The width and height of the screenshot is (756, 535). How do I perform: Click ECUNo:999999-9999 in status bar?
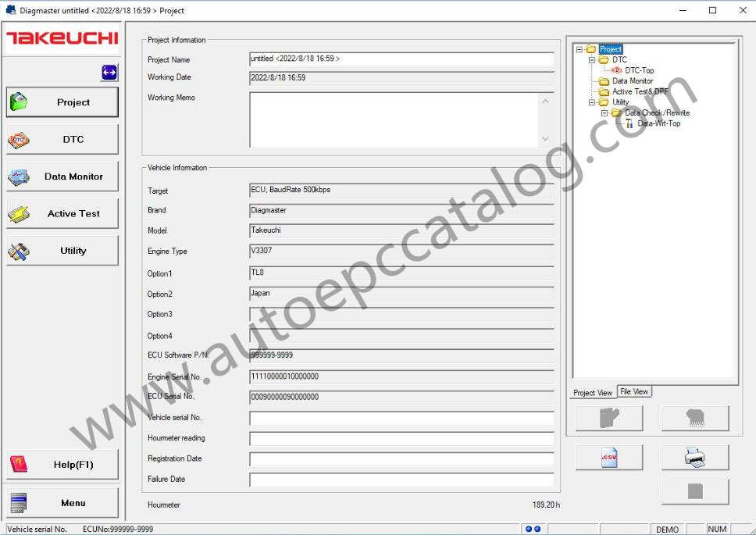point(118,530)
